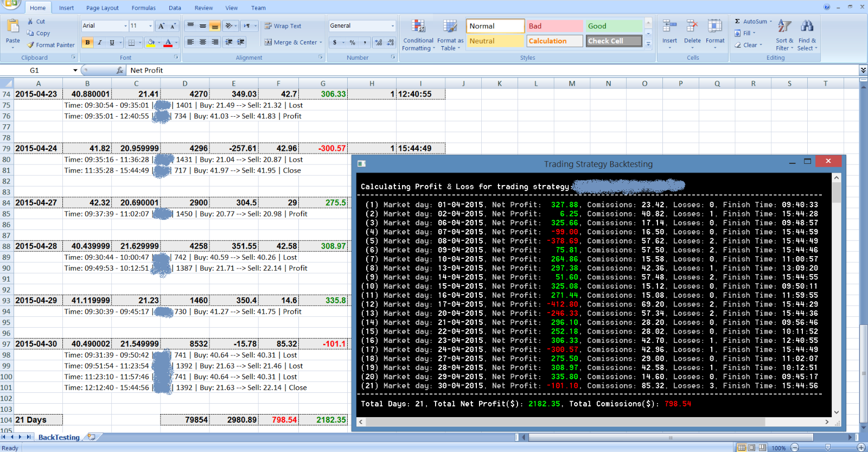Apply the Bad cell style swatch
Screen dimensions: 868x452
554,26
